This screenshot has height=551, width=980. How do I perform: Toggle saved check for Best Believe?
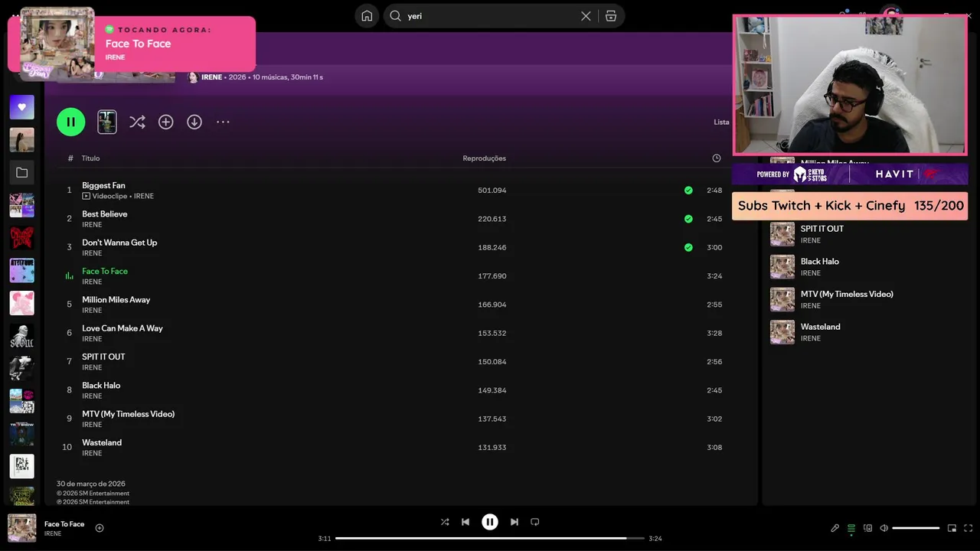coord(688,219)
